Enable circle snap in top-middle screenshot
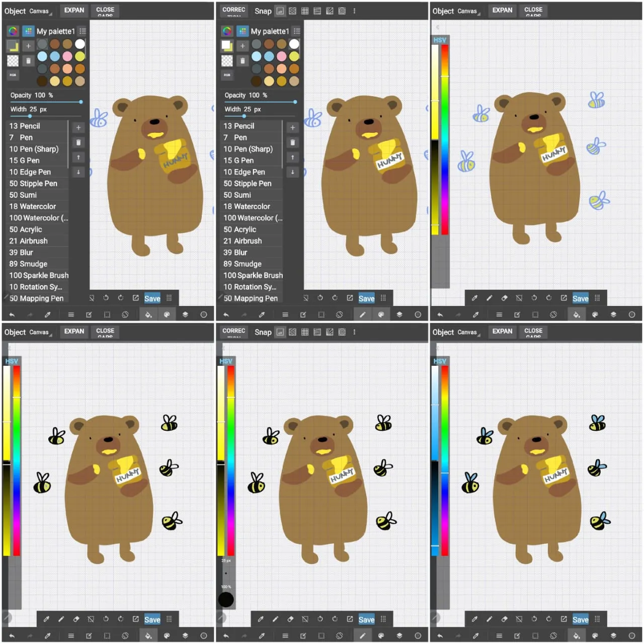Image resolution: width=644 pixels, height=644 pixels. point(342,11)
